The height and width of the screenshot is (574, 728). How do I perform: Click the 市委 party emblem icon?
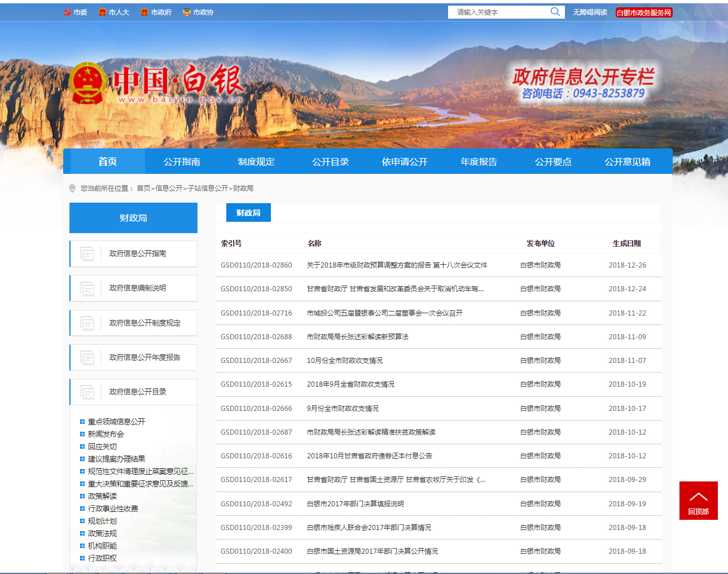click(x=67, y=12)
